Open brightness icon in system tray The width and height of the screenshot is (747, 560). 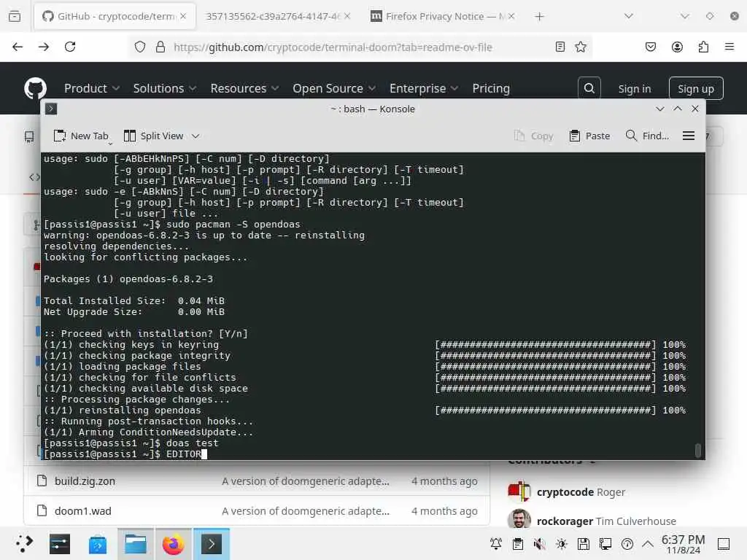click(562, 544)
